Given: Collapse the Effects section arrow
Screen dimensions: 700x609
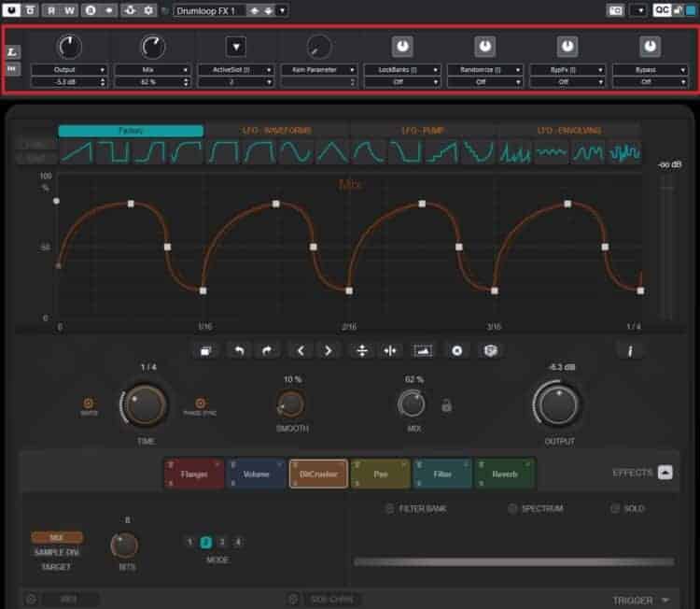Looking at the screenshot, I should click(665, 473).
